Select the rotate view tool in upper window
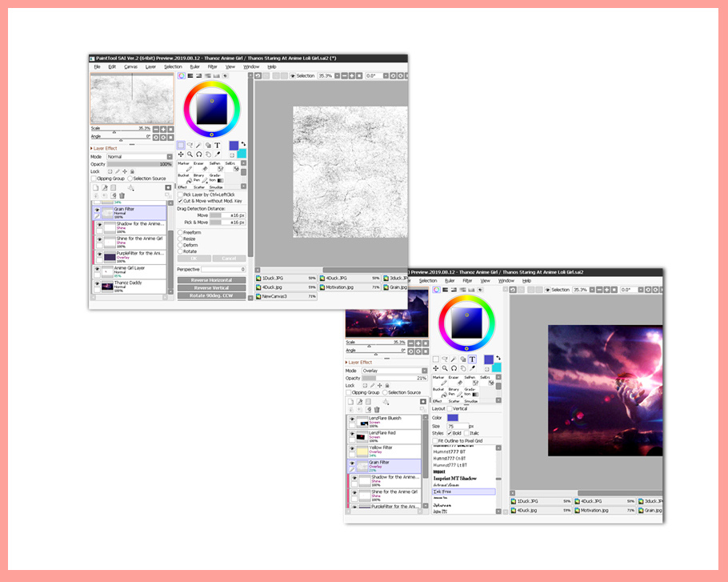728x582 pixels. (198, 155)
